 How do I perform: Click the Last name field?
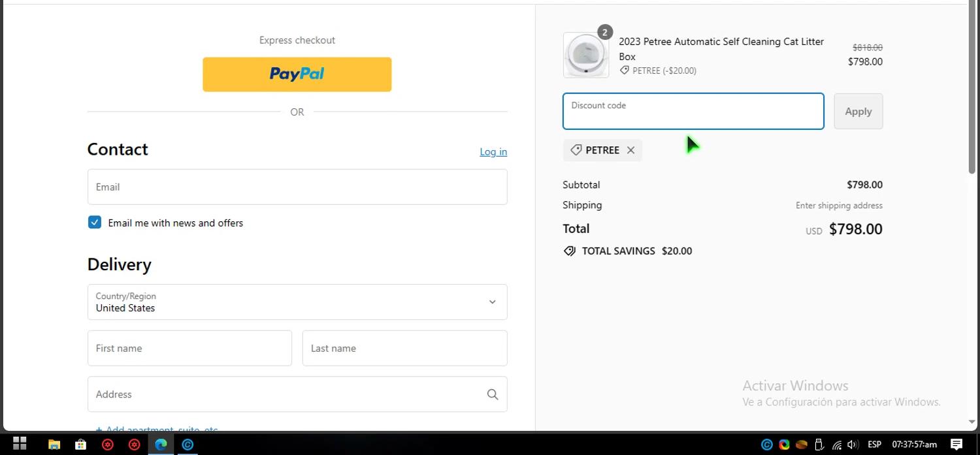[404, 348]
